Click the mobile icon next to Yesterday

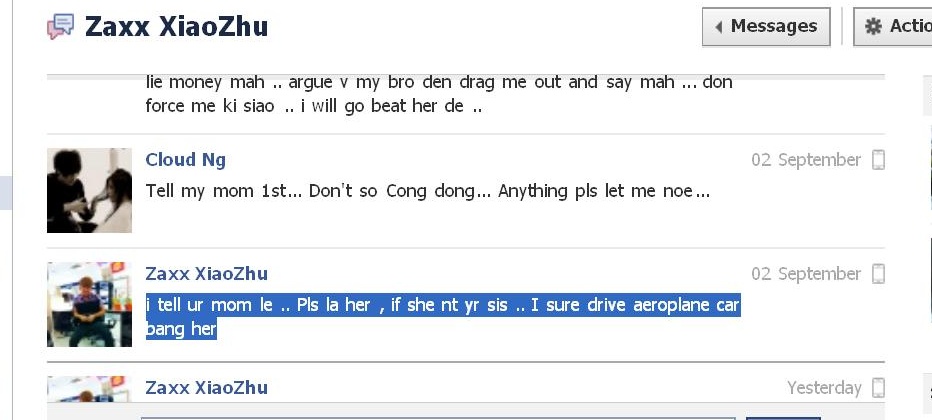(x=878, y=388)
